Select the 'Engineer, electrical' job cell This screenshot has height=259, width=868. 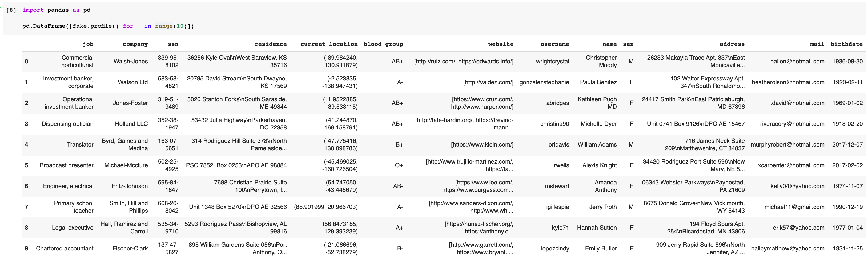pyautogui.click(x=68, y=186)
